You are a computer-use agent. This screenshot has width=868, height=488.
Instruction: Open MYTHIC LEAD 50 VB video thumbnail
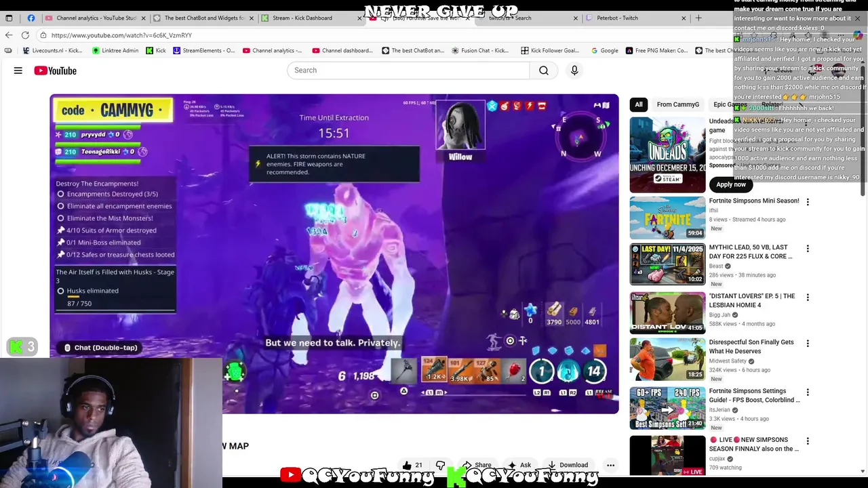click(667, 264)
